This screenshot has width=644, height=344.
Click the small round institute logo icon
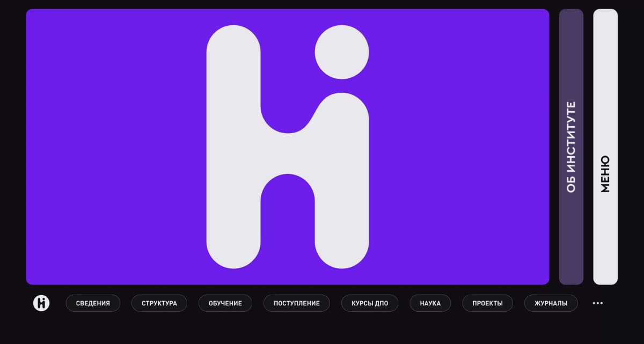[x=41, y=303]
